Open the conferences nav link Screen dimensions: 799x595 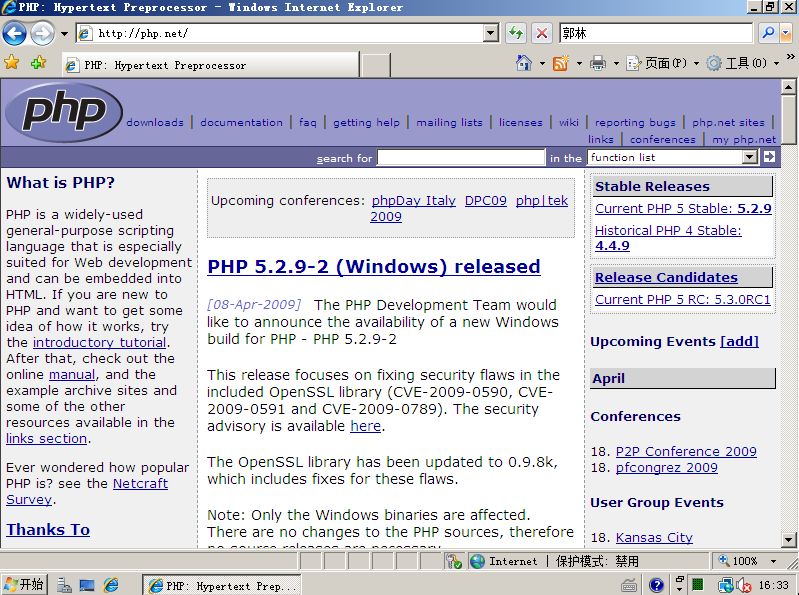(662, 139)
